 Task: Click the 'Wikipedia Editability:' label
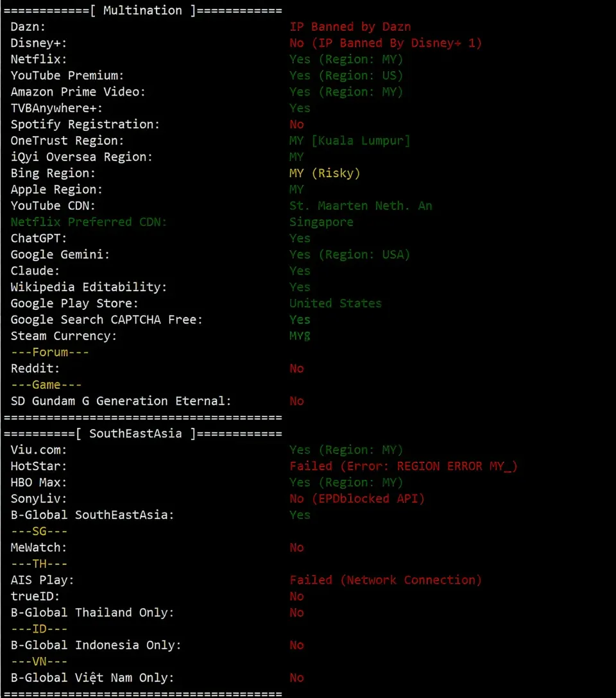tap(89, 287)
